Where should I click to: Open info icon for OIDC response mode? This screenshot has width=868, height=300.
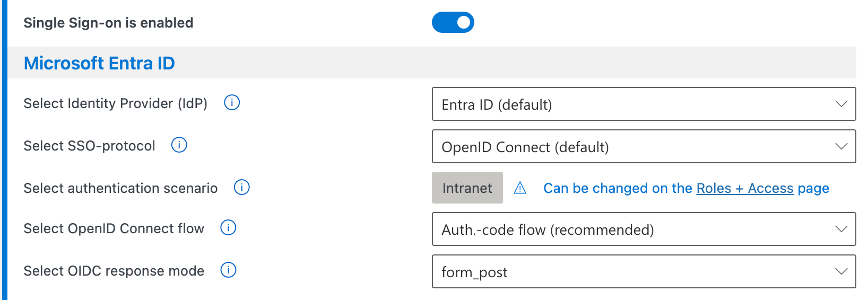click(x=228, y=270)
